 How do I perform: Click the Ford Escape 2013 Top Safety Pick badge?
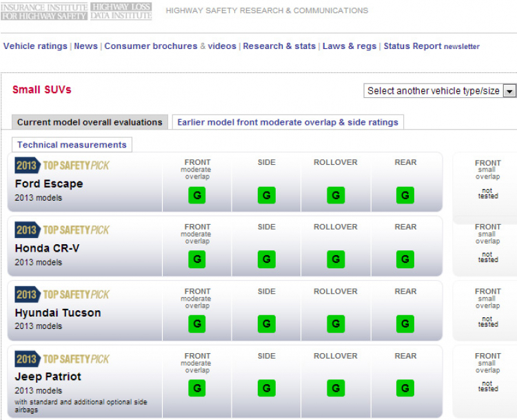coord(62,166)
